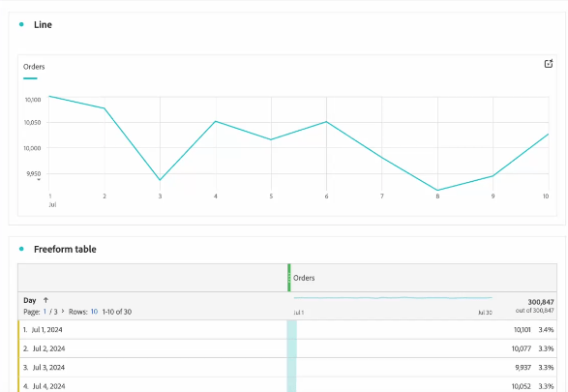Click the teal dot beside Line title
Screen dimensions: 568x392
21,24
